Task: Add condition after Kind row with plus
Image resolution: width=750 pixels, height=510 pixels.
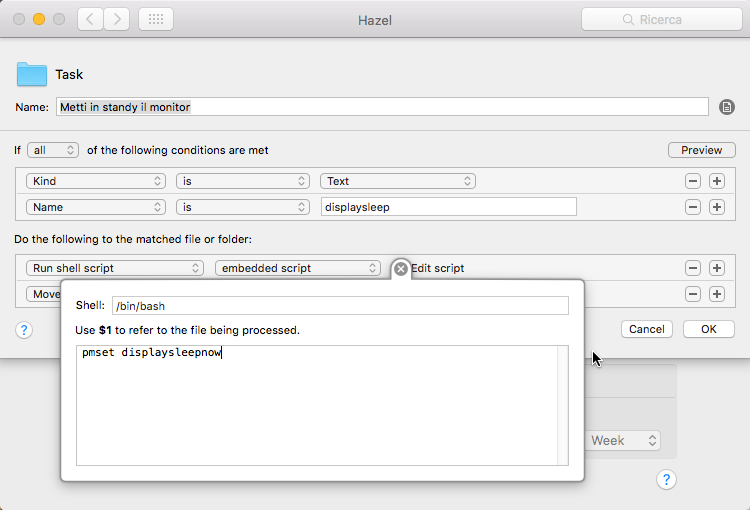Action: point(717,181)
